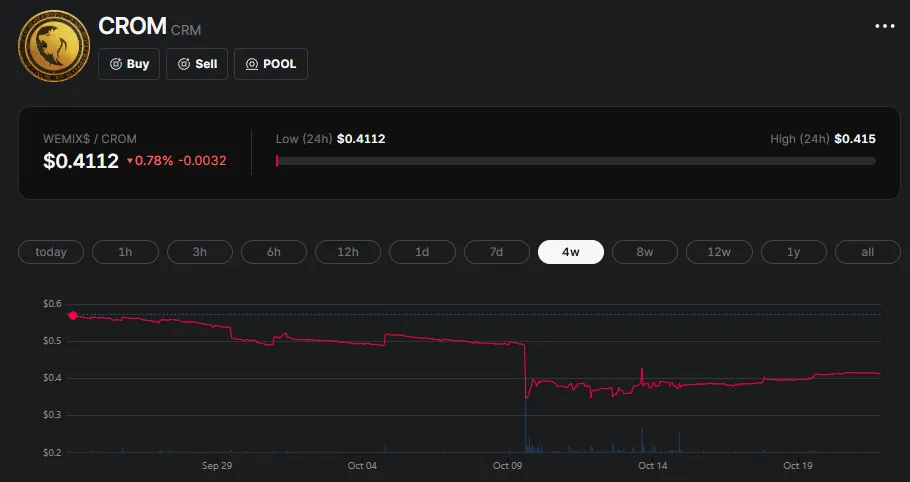Click the Oct 09 date label
The width and height of the screenshot is (910, 482).
click(x=508, y=466)
